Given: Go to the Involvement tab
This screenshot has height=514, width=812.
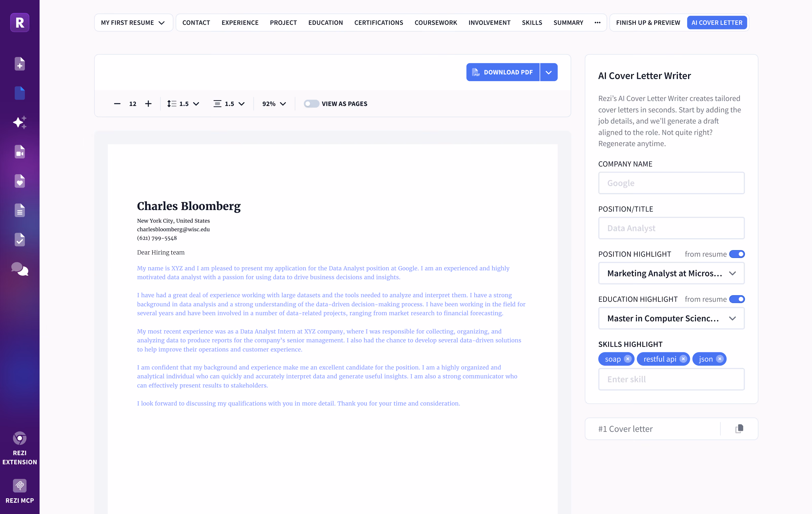Looking at the screenshot, I should coord(489,23).
